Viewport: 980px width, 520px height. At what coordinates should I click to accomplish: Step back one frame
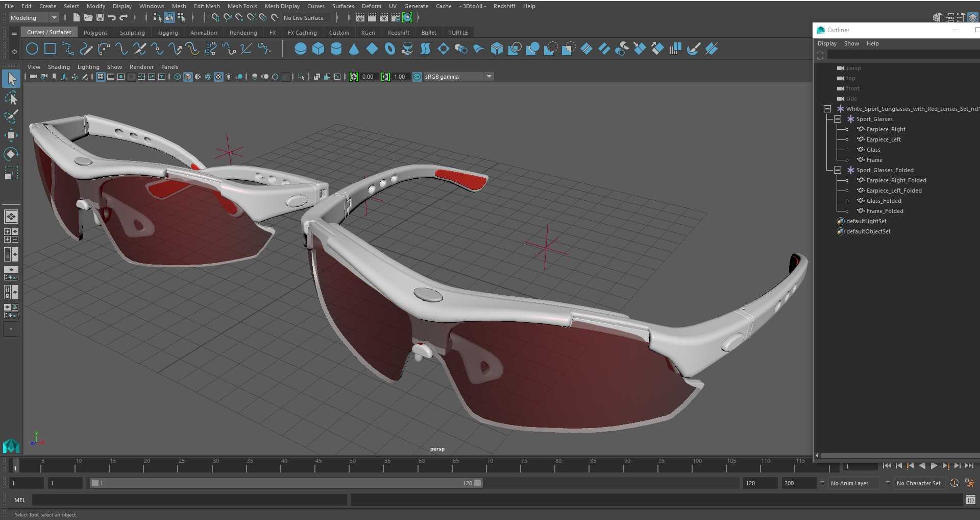(x=898, y=466)
